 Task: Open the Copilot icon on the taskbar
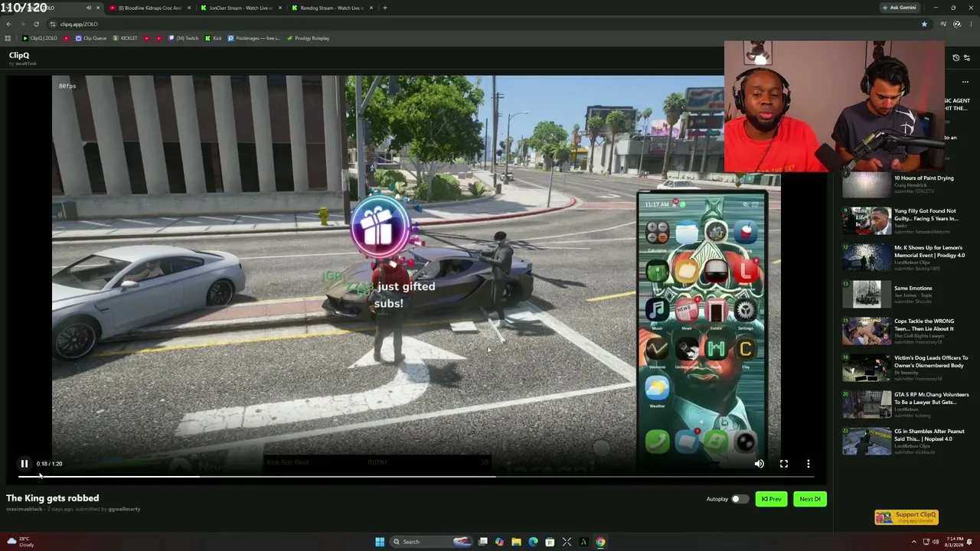tap(499, 542)
